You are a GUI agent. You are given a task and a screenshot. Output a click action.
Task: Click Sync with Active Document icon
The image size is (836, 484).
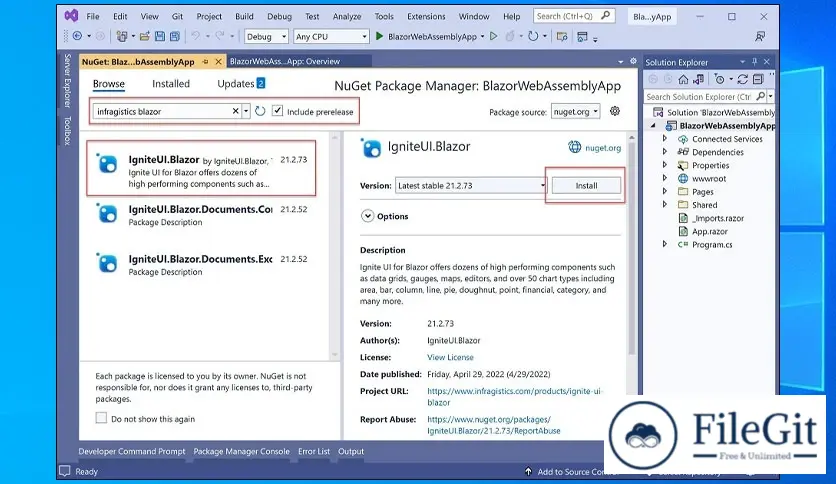(x=742, y=79)
